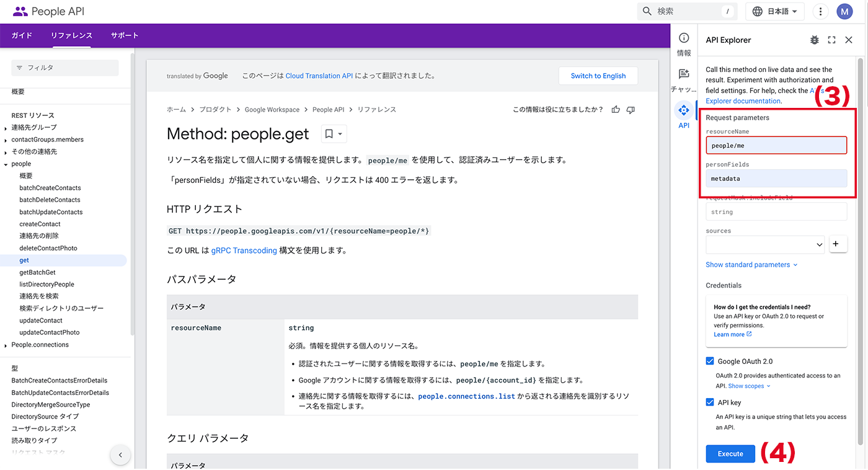Select 読み取りタイプ in sidebar
Image resolution: width=868 pixels, height=470 pixels.
coord(34,441)
